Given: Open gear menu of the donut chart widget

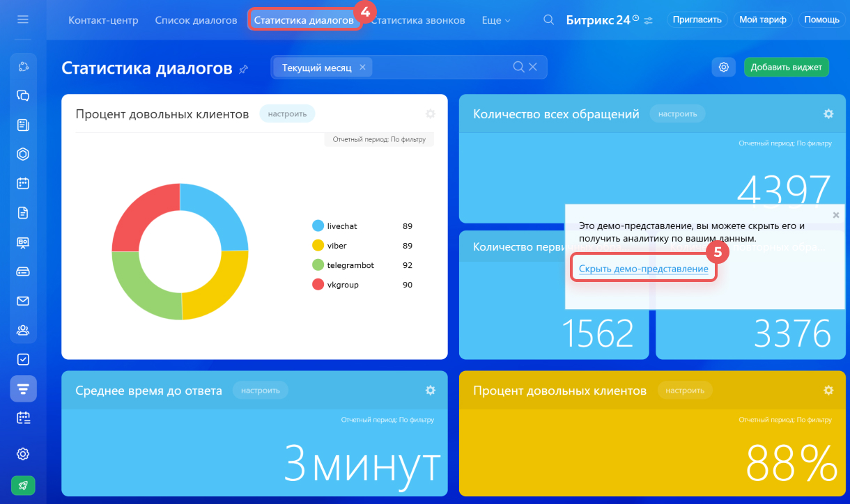Looking at the screenshot, I should [430, 113].
